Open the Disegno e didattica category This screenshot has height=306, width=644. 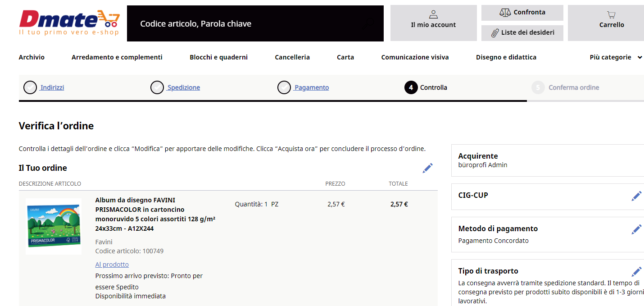point(506,57)
